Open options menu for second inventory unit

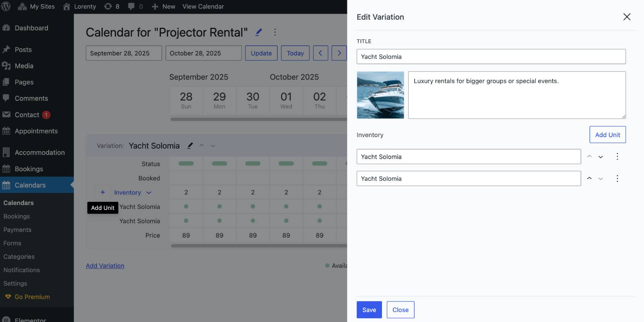tap(617, 178)
